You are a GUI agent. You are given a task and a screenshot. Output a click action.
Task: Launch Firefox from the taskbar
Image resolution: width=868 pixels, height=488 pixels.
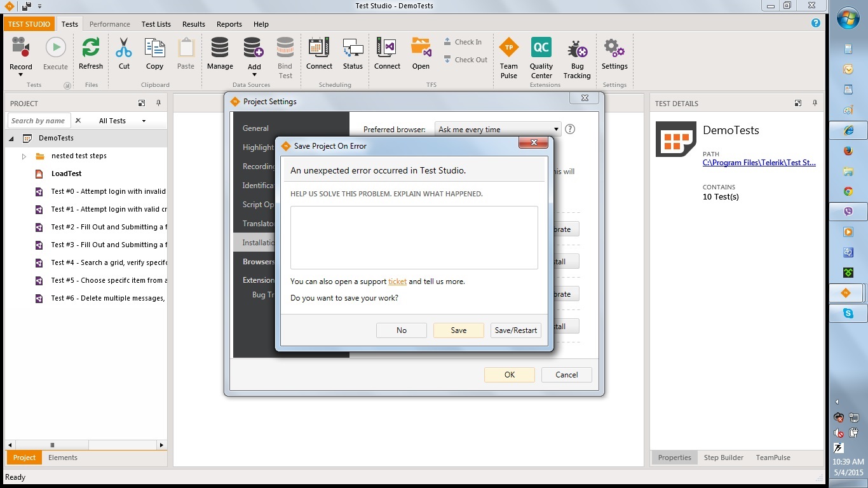[x=848, y=151]
